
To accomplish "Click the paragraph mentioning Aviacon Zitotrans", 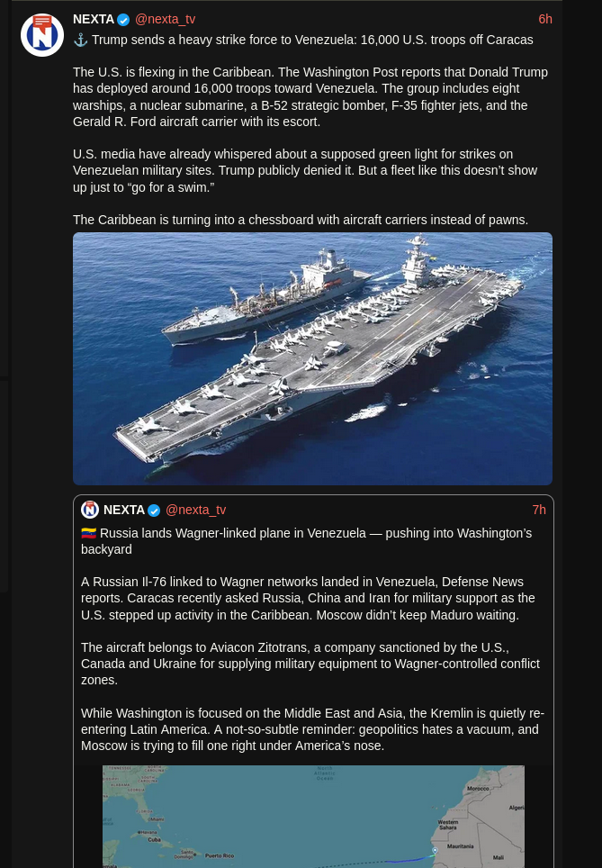I will (310, 664).
